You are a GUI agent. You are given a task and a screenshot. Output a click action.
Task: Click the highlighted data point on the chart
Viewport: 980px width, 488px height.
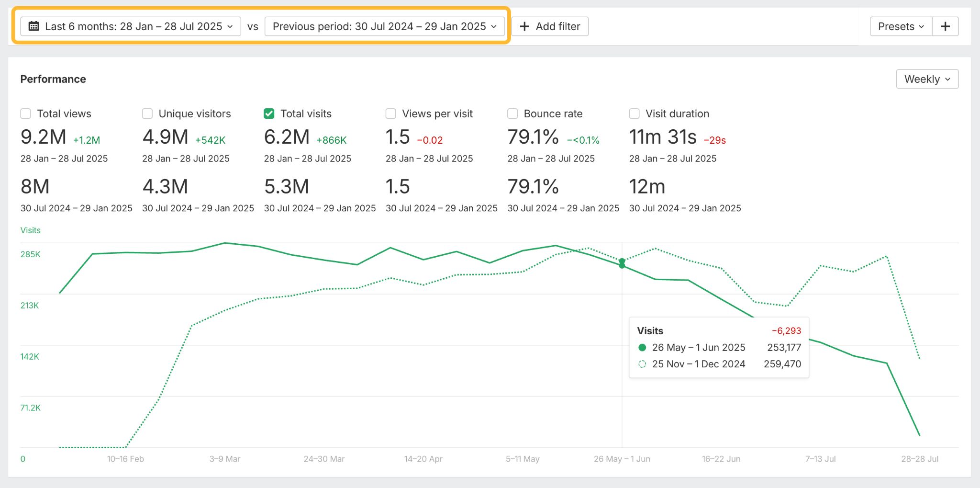pyautogui.click(x=622, y=263)
